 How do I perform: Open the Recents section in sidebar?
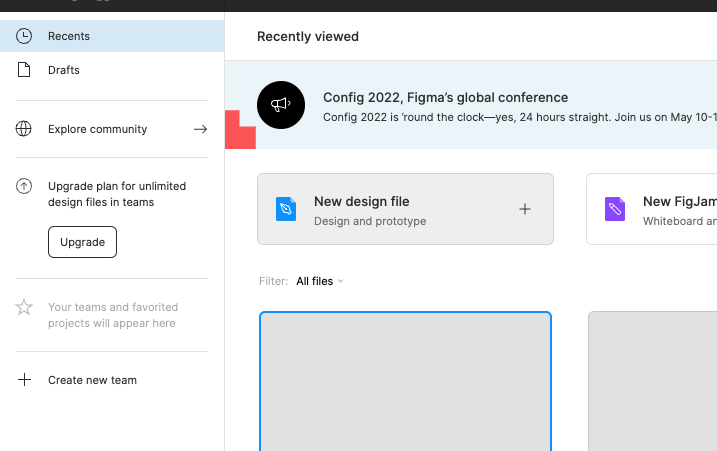pos(112,36)
